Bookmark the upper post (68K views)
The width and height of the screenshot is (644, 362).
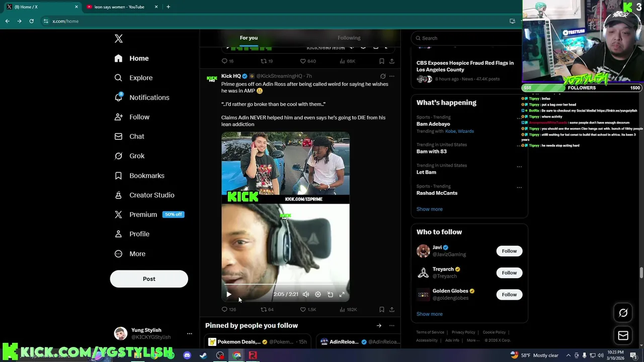382,61
